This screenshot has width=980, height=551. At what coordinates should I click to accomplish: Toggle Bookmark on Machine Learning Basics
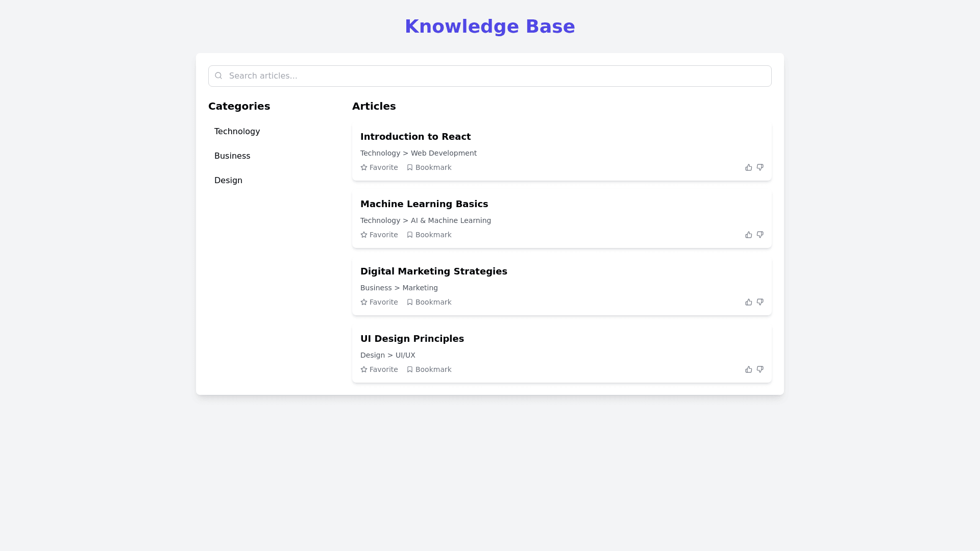pyautogui.click(x=429, y=235)
